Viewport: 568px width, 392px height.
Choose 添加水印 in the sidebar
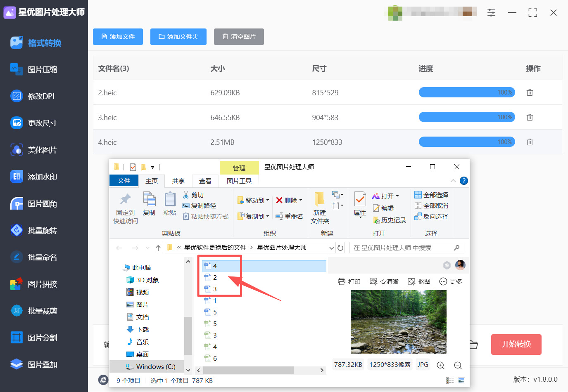[34, 177]
